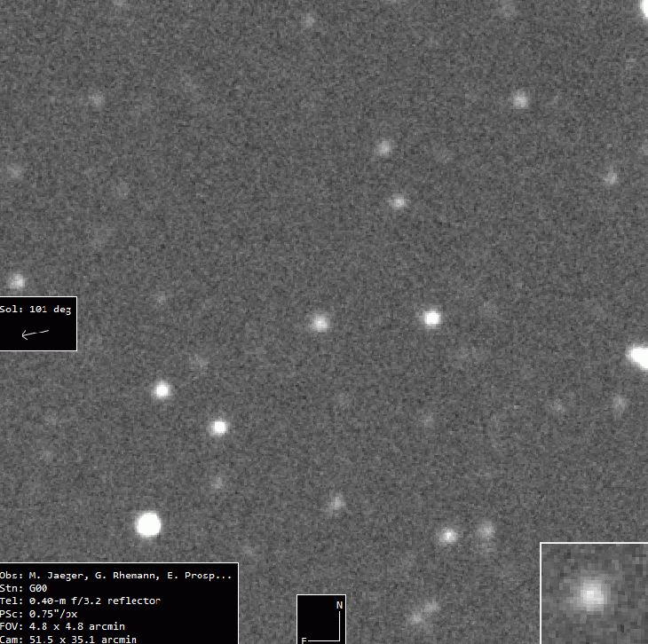This screenshot has height=644, width=648.
Task: Click the bright star right of the solar arrow box
Action: pyautogui.click(x=162, y=389)
